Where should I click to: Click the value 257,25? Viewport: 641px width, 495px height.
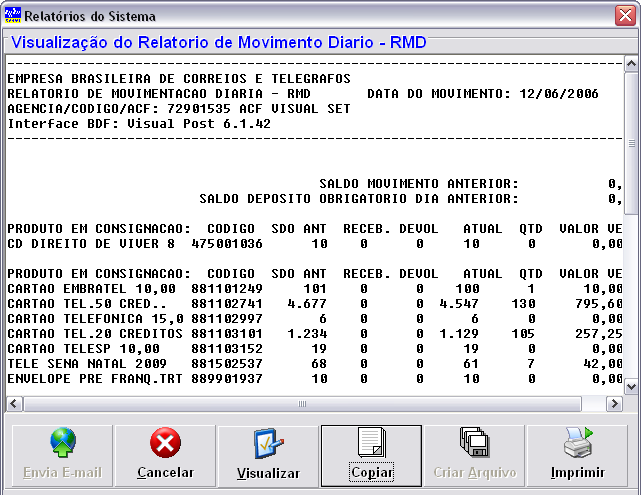[x=599, y=334]
